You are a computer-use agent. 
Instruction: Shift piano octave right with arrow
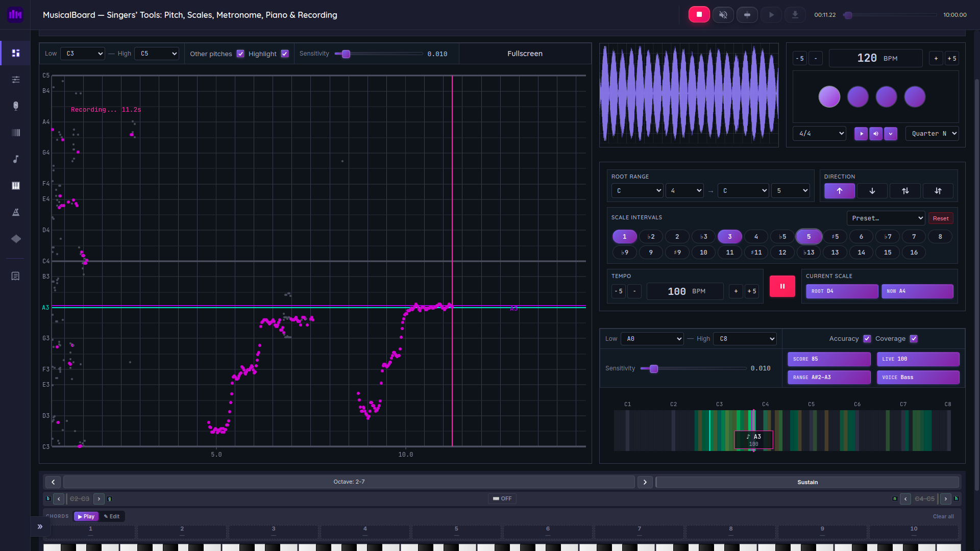coord(645,482)
